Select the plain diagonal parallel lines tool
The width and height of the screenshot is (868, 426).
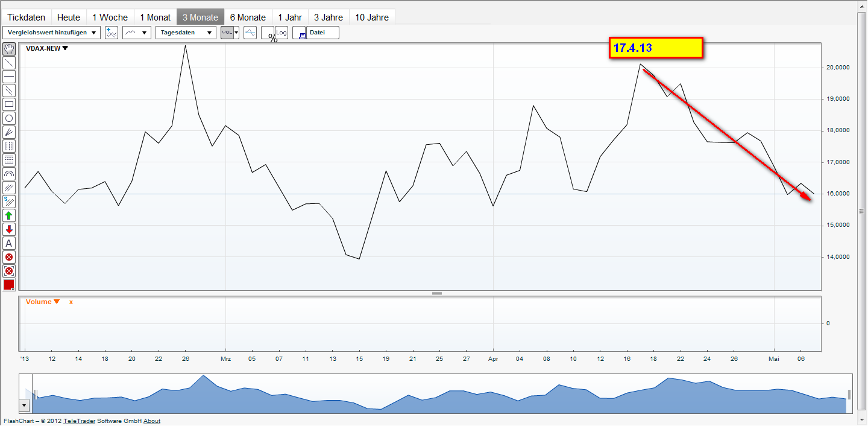9,188
